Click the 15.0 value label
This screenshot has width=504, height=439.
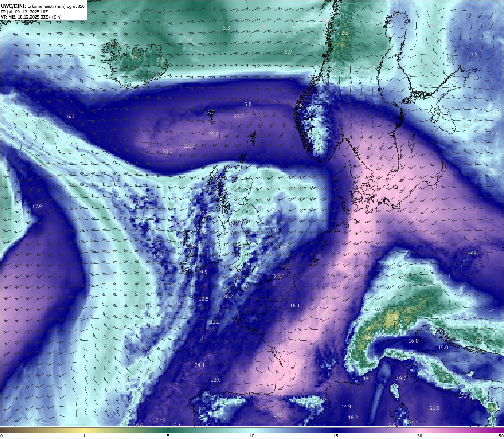coord(443,347)
